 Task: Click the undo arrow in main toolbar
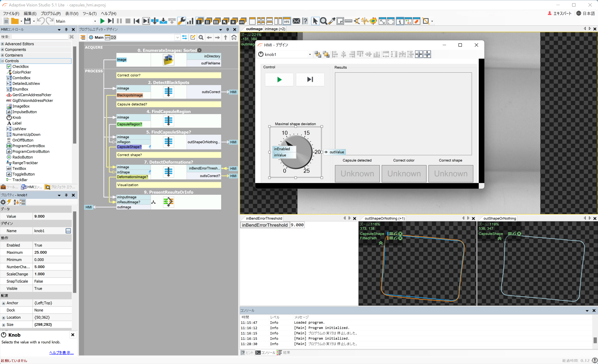click(41, 21)
